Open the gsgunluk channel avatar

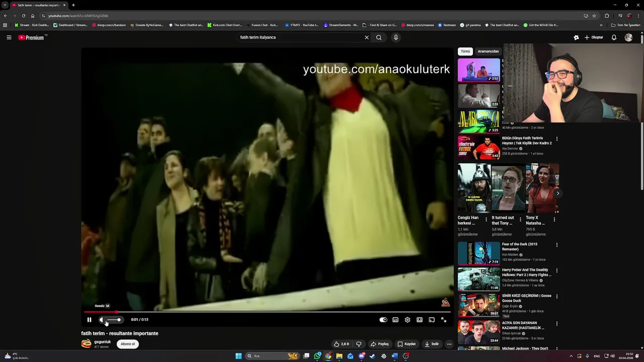point(87,344)
